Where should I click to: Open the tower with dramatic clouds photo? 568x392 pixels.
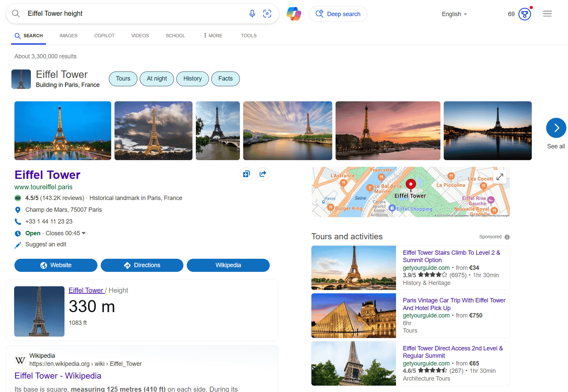[154, 131]
